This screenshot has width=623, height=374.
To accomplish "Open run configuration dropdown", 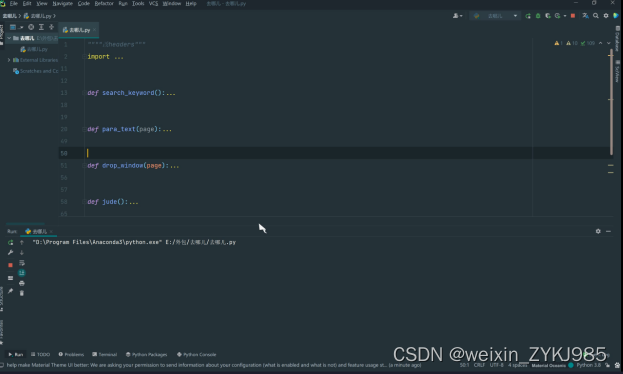I will click(x=495, y=16).
